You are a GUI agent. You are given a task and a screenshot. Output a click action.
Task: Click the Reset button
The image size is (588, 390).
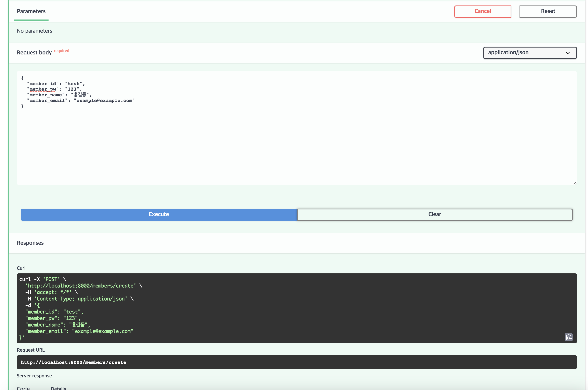pyautogui.click(x=548, y=11)
